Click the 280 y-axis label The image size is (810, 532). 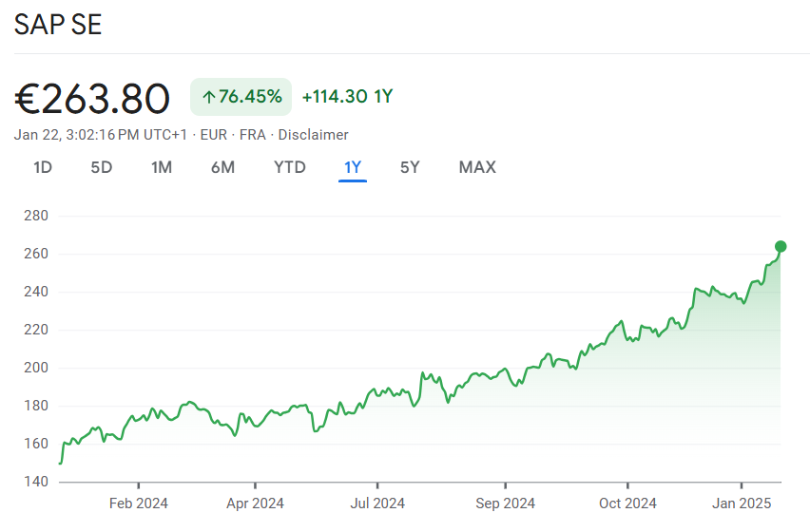point(36,216)
